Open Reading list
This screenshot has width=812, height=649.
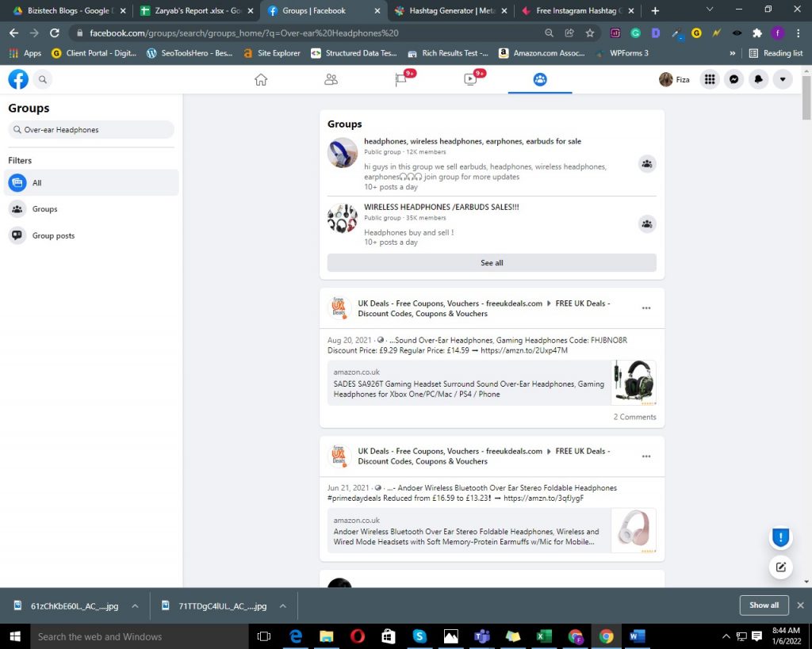(x=776, y=53)
